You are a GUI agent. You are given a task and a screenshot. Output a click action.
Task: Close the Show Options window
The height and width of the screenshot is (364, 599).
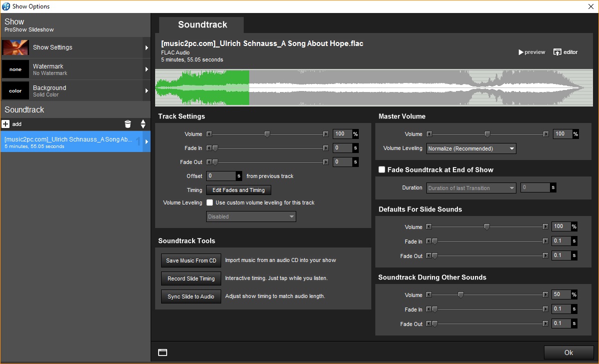tap(590, 6)
